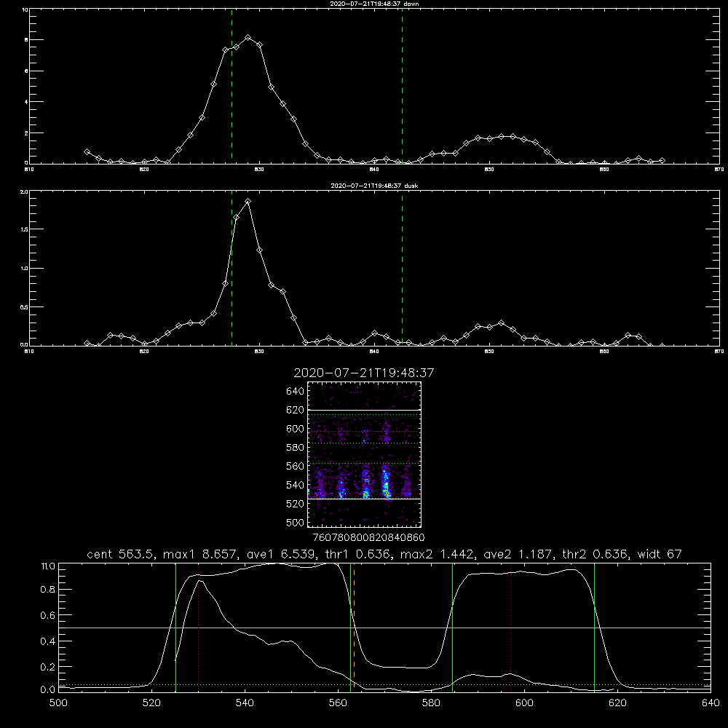Click the 1.5 label on dusk plot y-axis
The height and width of the screenshot is (728, 728).
click(25, 229)
